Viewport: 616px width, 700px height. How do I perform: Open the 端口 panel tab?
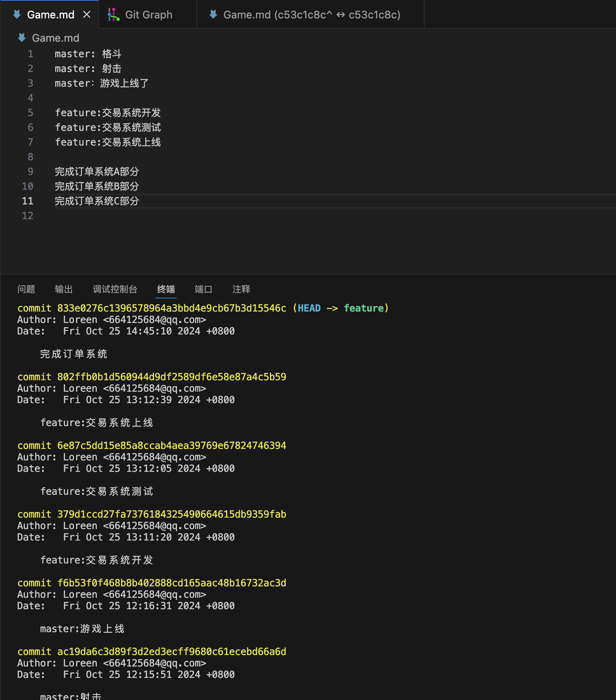[204, 289]
